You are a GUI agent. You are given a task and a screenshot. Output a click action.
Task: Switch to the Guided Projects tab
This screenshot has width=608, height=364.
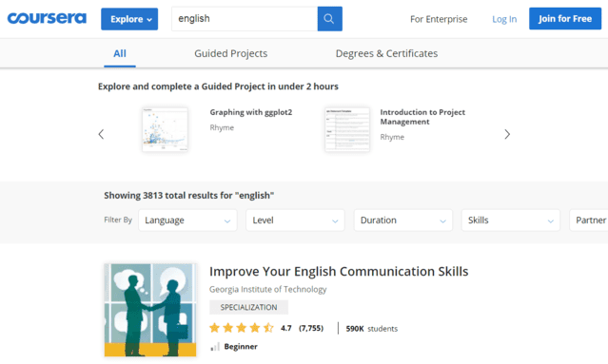(230, 53)
